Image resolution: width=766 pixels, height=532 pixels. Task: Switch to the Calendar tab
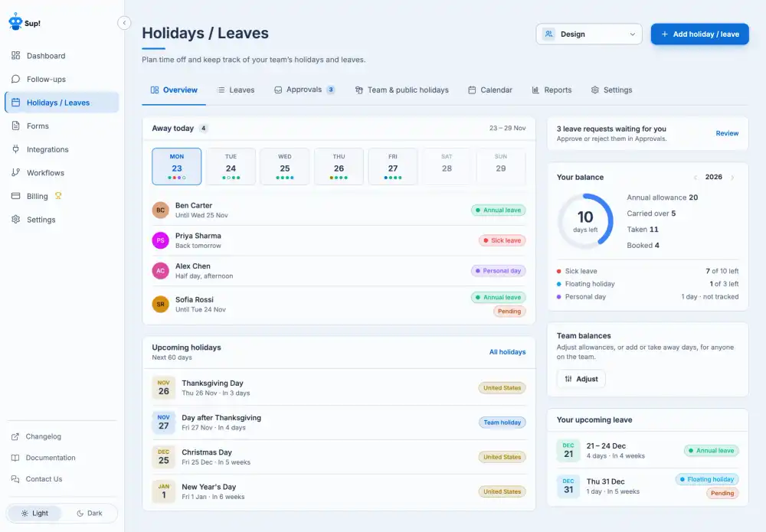(490, 90)
